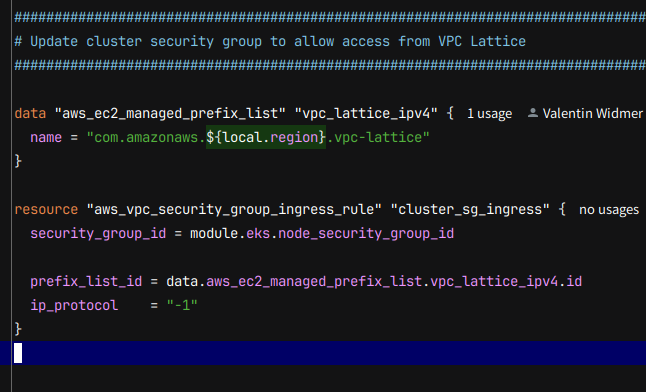Click the 'resource' keyword
This screenshot has width=646, height=392.
[46, 209]
